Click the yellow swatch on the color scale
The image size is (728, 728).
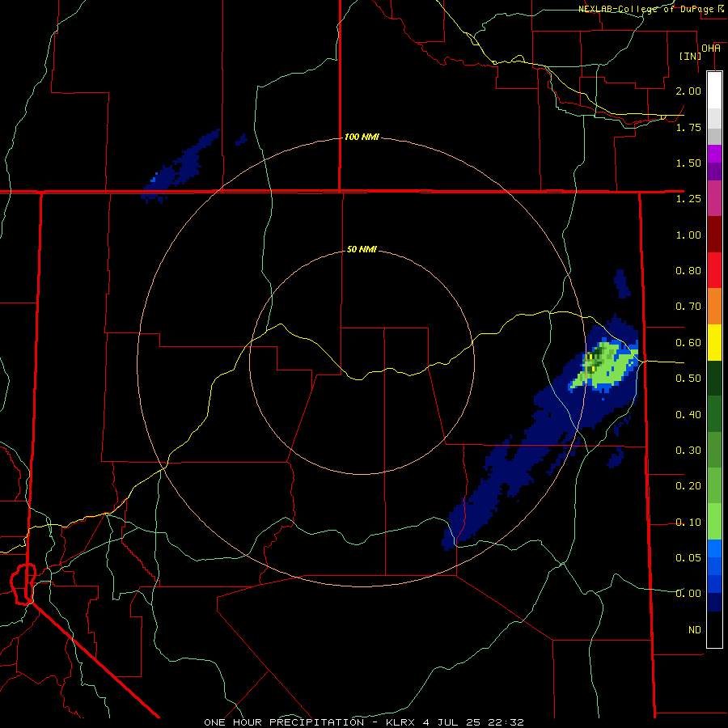coord(714,343)
